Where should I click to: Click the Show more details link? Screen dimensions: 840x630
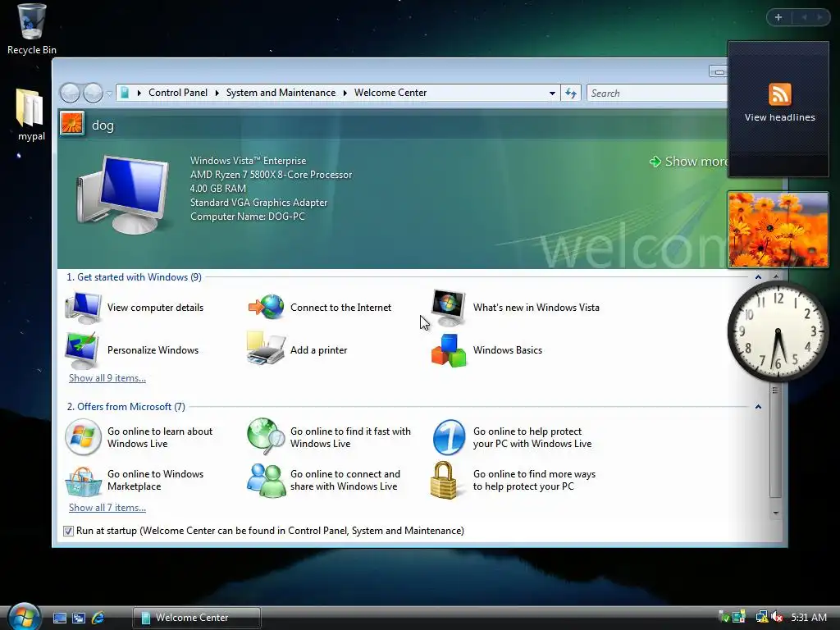tap(689, 162)
